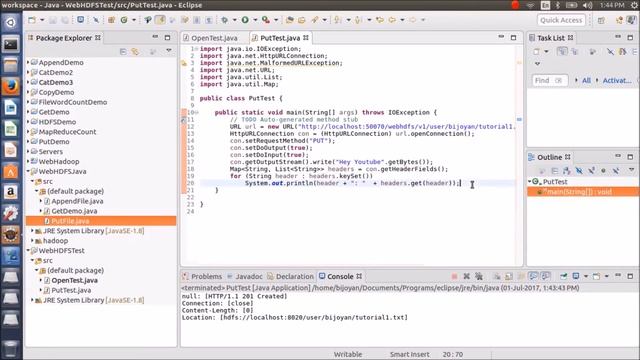Click the Quick Access search box
640x360 pixels.
[561, 20]
